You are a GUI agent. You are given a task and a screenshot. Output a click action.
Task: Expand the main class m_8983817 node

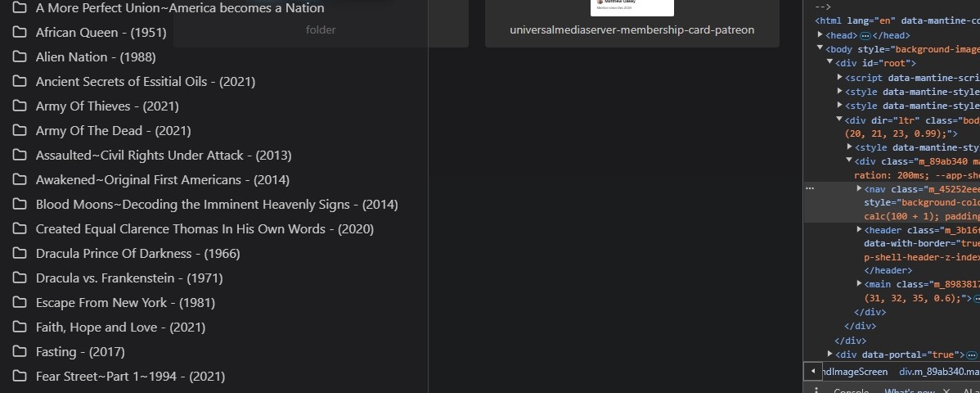[x=860, y=284]
